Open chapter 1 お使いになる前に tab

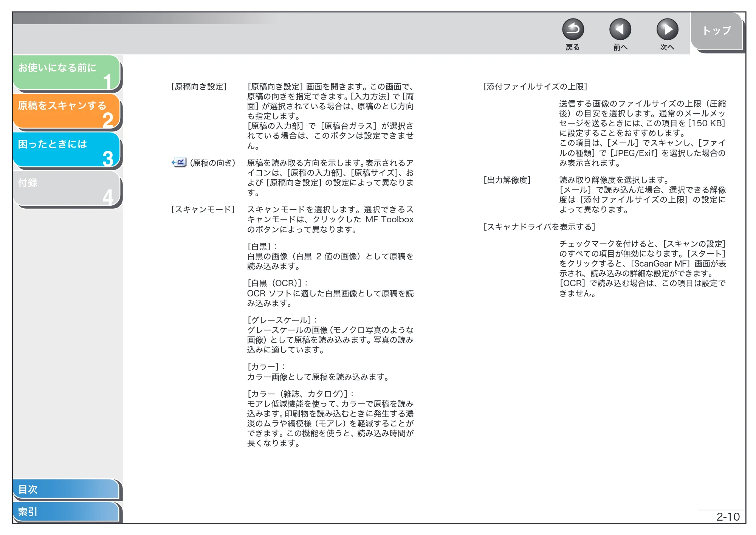pos(67,73)
